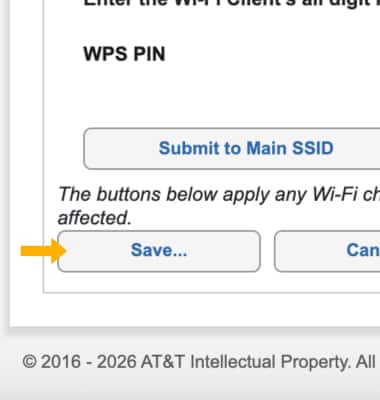
Task: Click the words "Main SSID" on the submit button
Action: click(x=290, y=148)
